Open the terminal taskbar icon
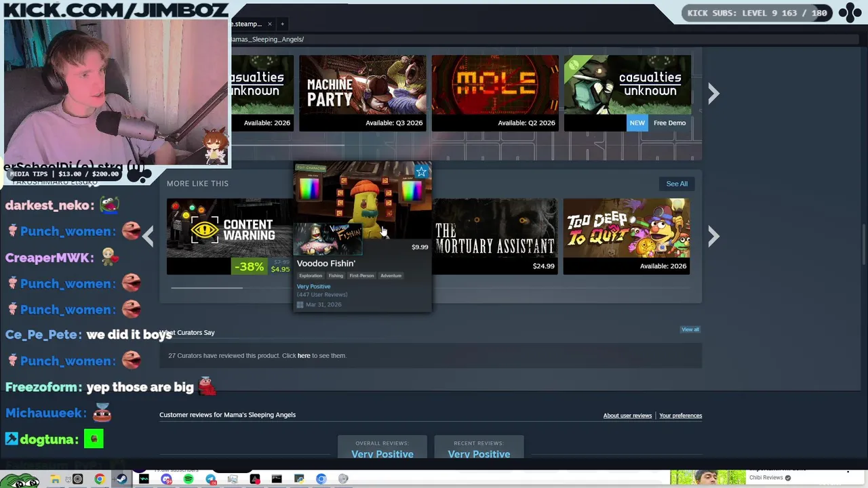This screenshot has height=488, width=868. point(277,479)
